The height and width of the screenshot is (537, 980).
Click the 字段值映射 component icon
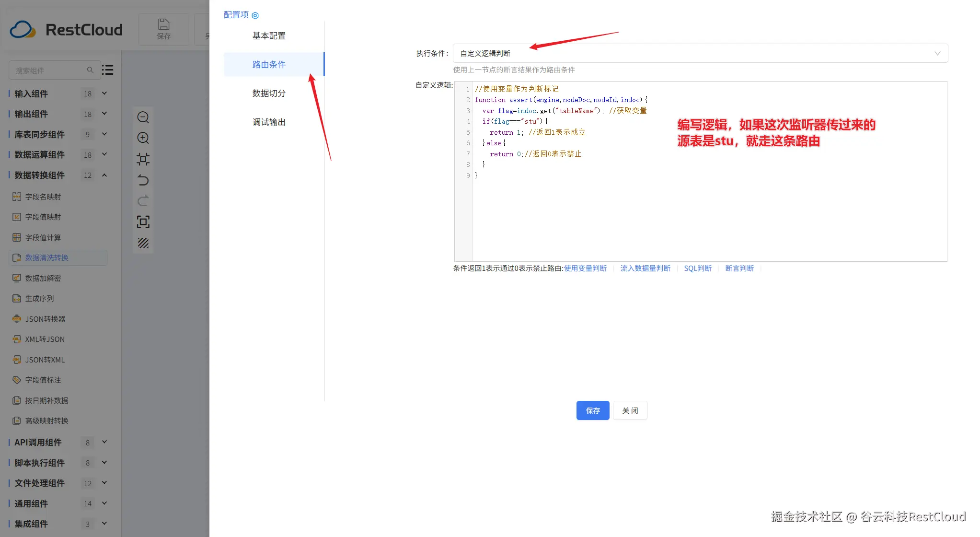click(x=17, y=217)
